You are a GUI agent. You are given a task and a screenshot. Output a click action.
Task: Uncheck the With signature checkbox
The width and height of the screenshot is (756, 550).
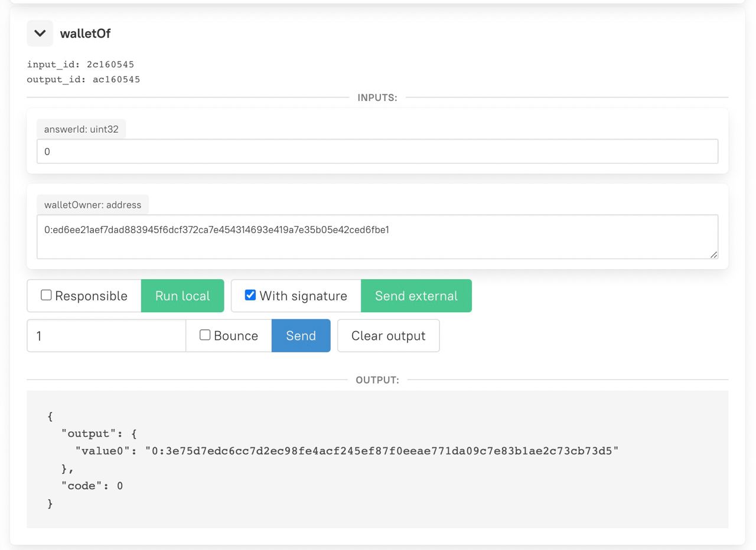(250, 295)
